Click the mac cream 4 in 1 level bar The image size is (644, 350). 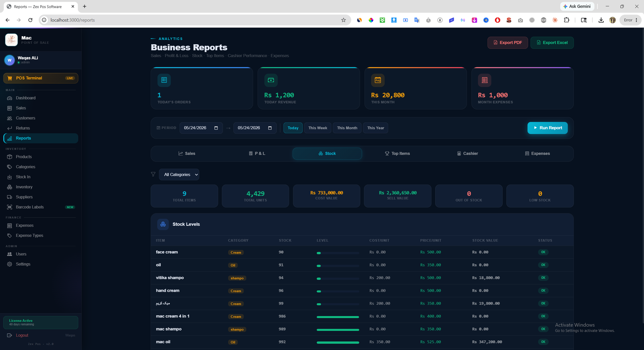pyautogui.click(x=338, y=317)
